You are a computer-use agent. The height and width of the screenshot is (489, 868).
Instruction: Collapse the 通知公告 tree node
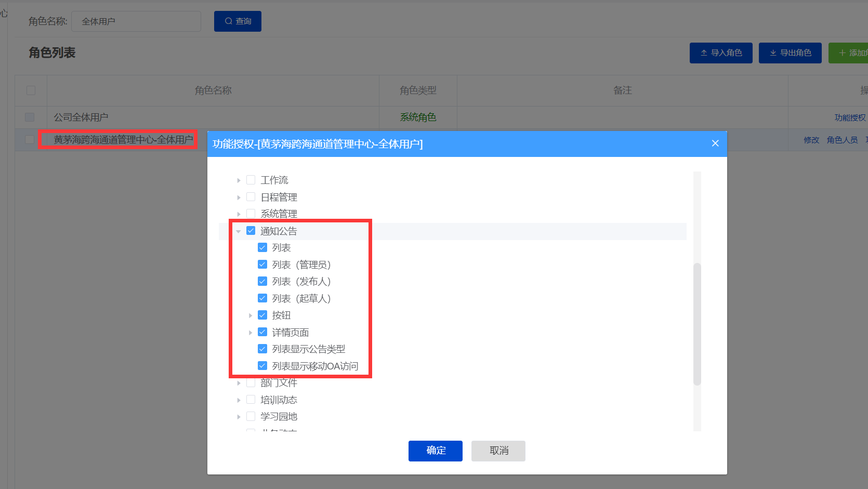[x=239, y=231]
